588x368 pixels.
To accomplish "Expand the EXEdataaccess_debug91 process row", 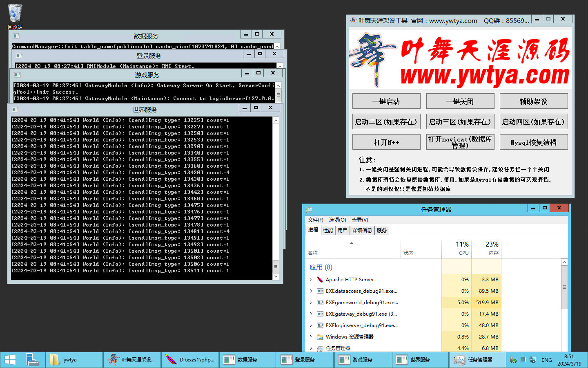I will tap(311, 291).
